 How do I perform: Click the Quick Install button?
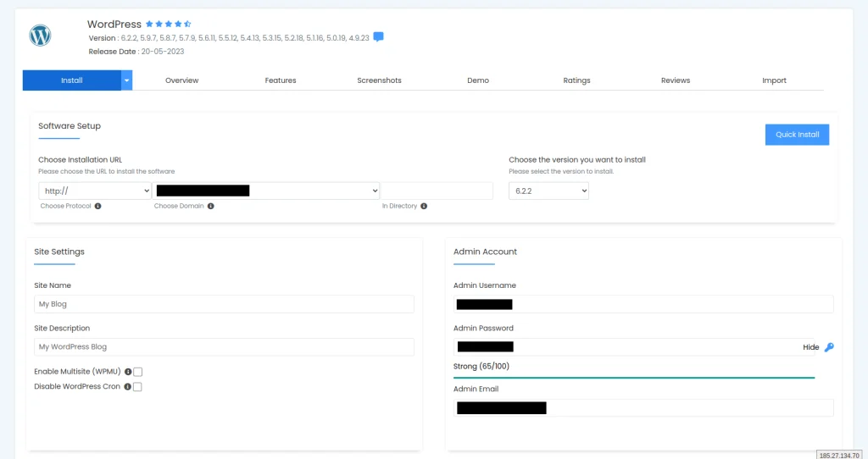click(x=797, y=135)
